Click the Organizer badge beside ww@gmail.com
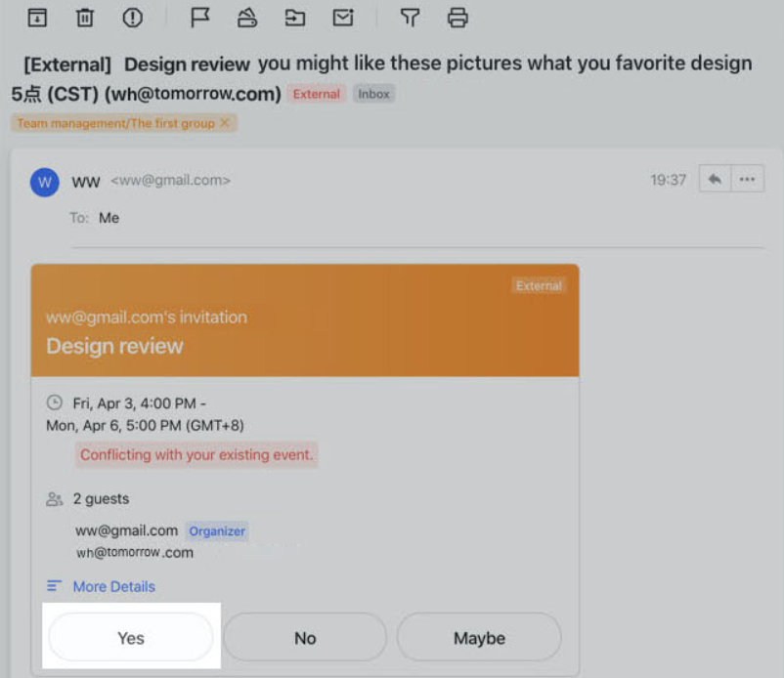Viewport: 784px width, 678px height. point(217,531)
